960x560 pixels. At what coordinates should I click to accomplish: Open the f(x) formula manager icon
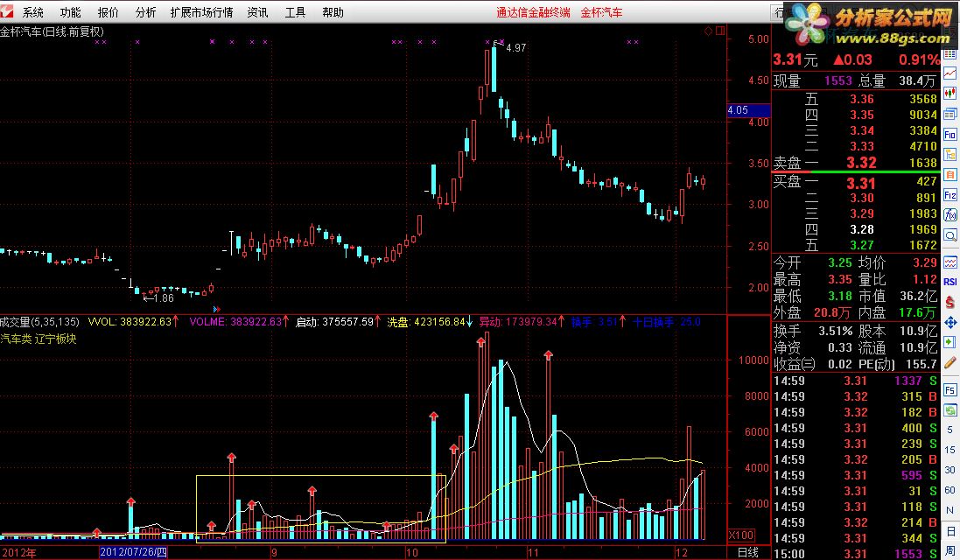pyautogui.click(x=950, y=215)
